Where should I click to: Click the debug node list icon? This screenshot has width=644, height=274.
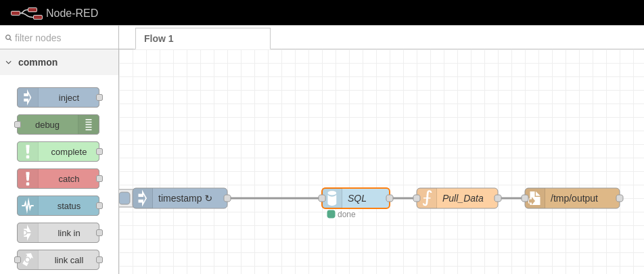pyautogui.click(x=89, y=124)
